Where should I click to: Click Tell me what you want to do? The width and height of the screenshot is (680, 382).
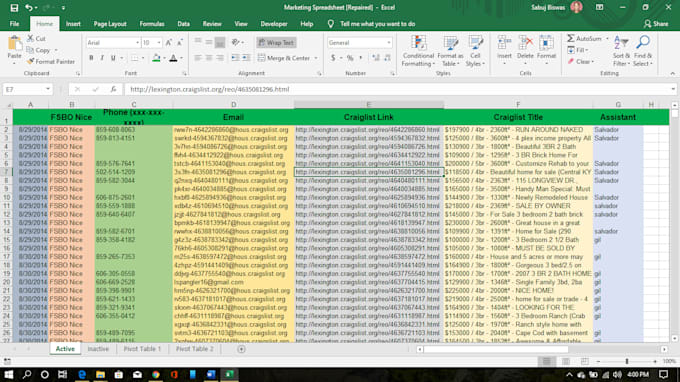point(377,24)
